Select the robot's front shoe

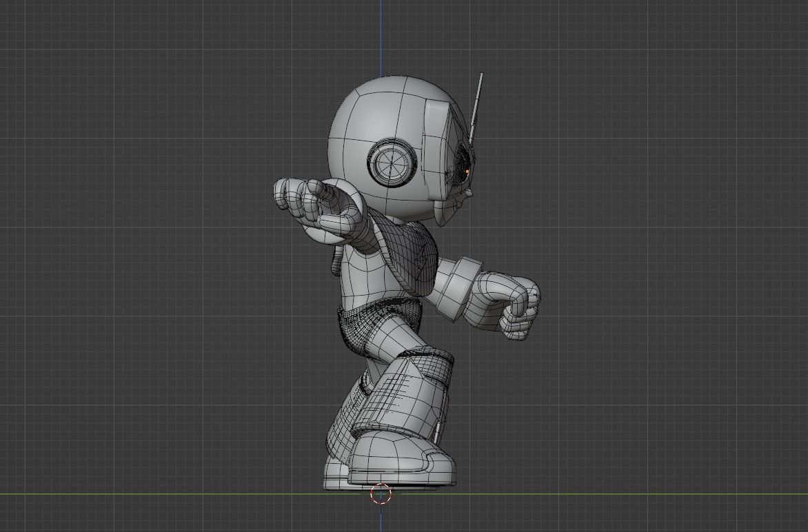pyautogui.click(x=402, y=458)
